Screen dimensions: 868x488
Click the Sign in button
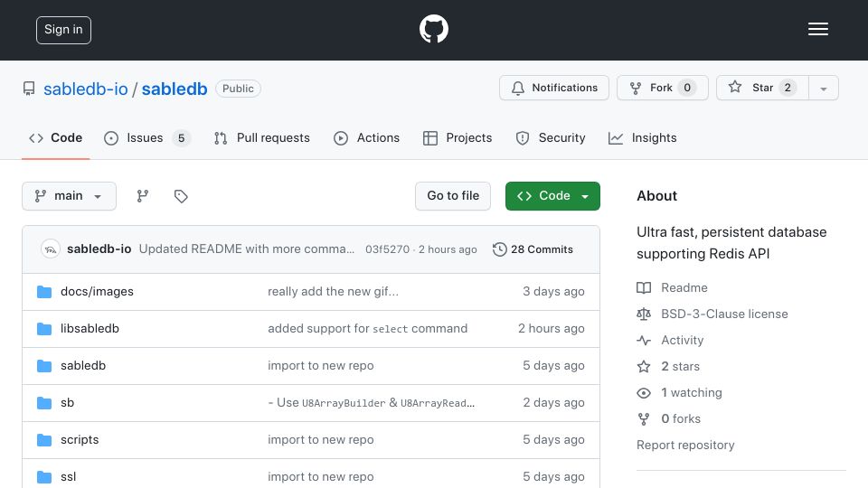(63, 30)
